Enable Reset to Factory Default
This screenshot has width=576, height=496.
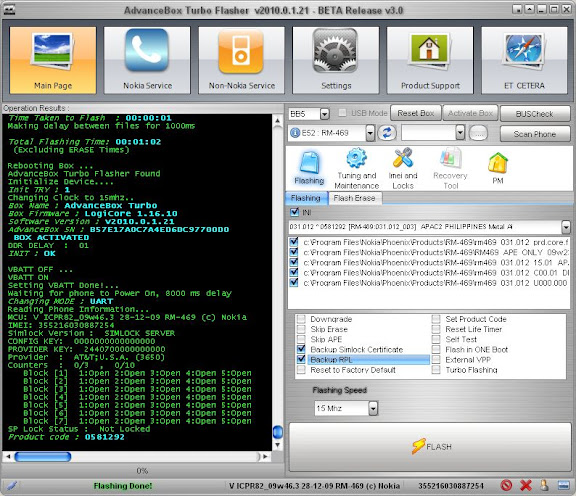click(301, 370)
